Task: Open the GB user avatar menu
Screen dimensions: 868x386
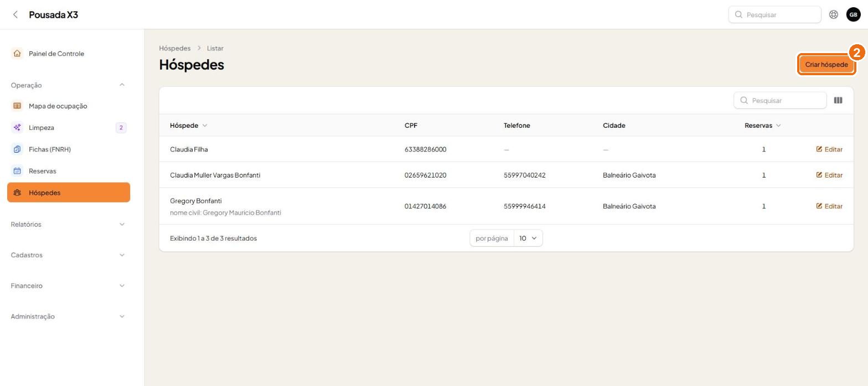Action: click(x=853, y=15)
